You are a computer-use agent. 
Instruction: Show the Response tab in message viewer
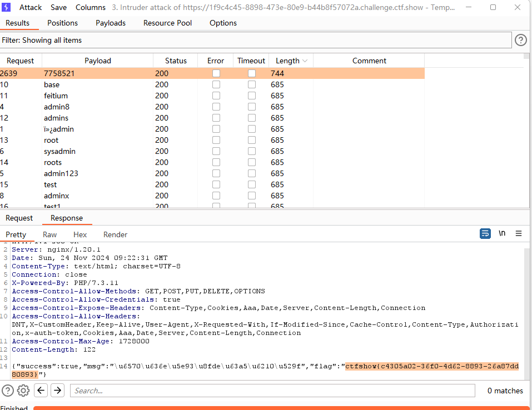67,218
